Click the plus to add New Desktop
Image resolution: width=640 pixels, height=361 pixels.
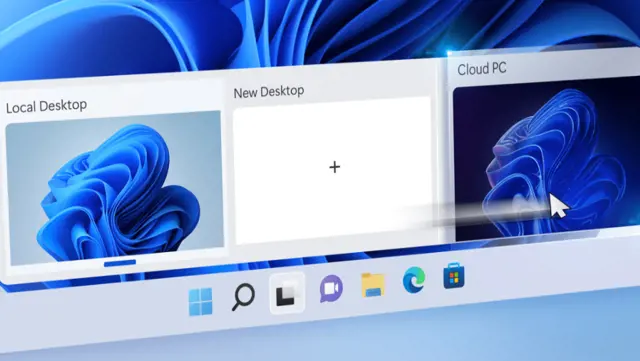coord(335,167)
